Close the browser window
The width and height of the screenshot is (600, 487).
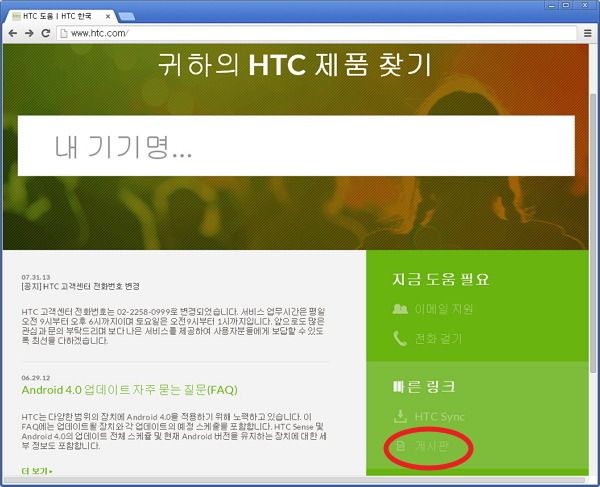tap(585, 5)
